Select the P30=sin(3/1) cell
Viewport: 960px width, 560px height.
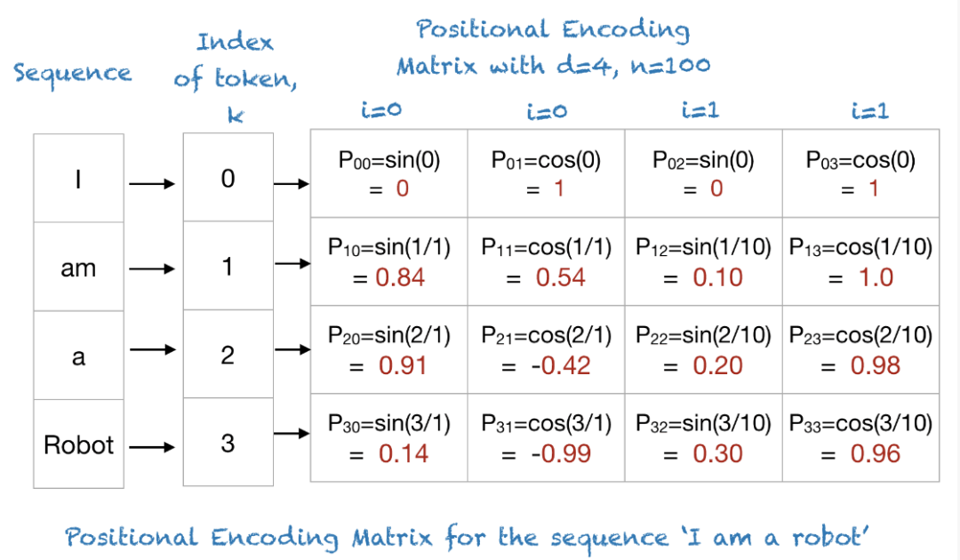[389, 438]
